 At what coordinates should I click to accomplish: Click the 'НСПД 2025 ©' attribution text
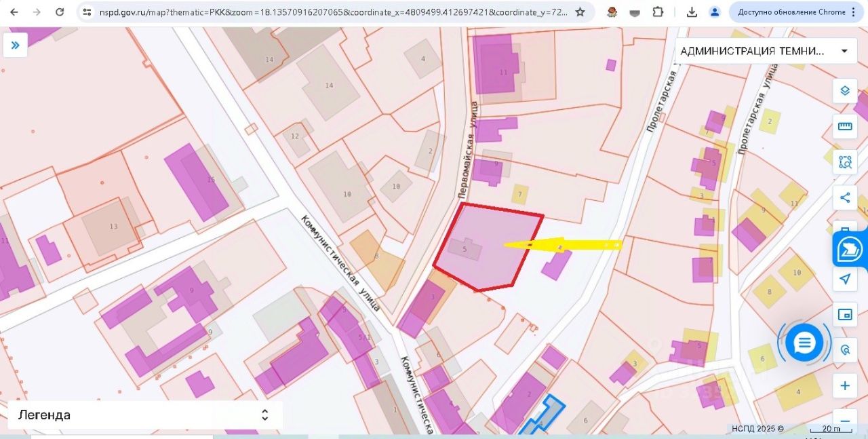click(x=757, y=428)
